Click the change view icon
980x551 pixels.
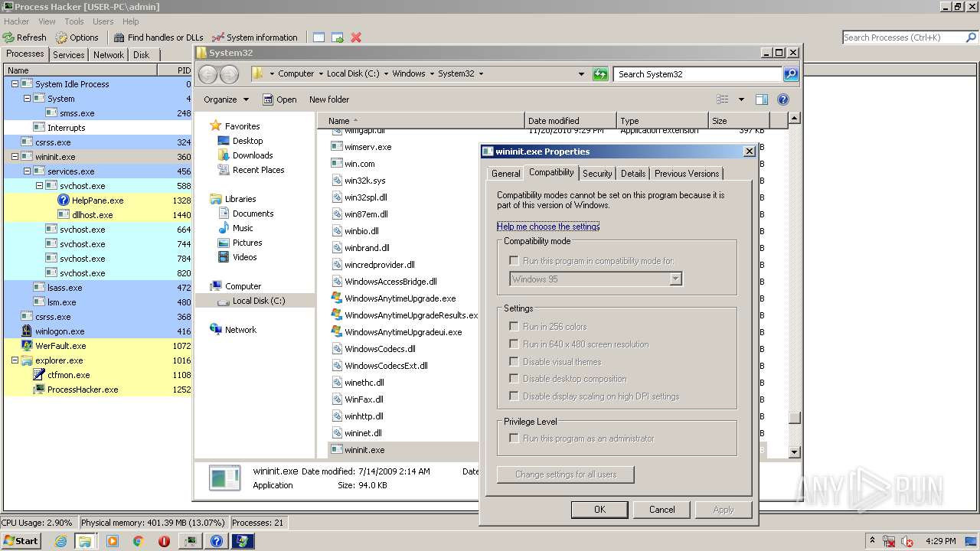click(x=722, y=99)
